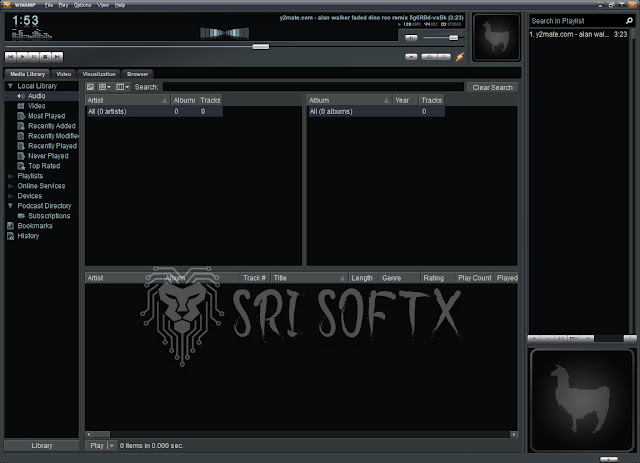
Task: Expand the Devices tree node
Action: (x=10, y=196)
